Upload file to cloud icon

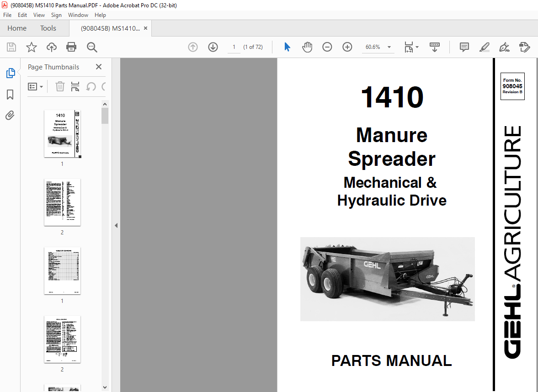pos(52,47)
